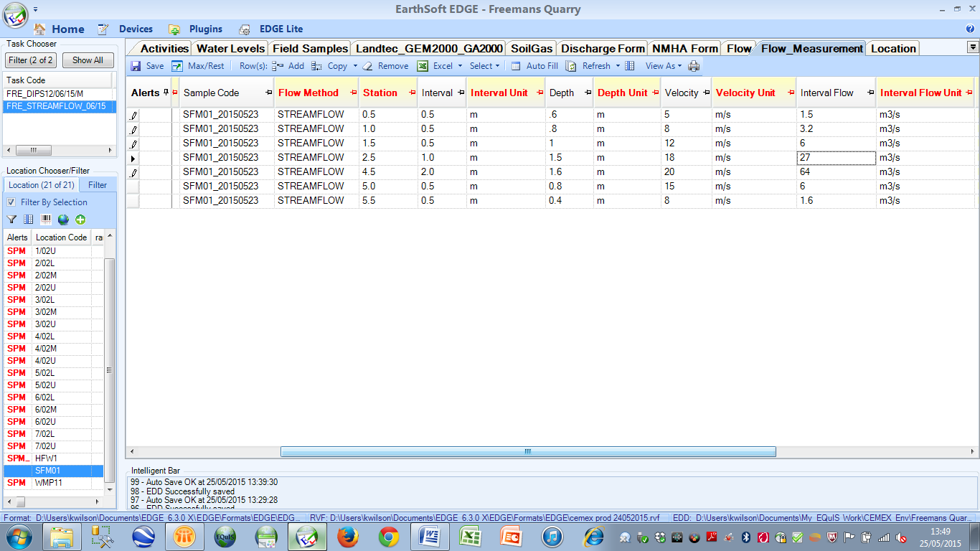This screenshot has height=551, width=980.
Task: Open the Copy dropdown arrow
Action: coord(355,66)
